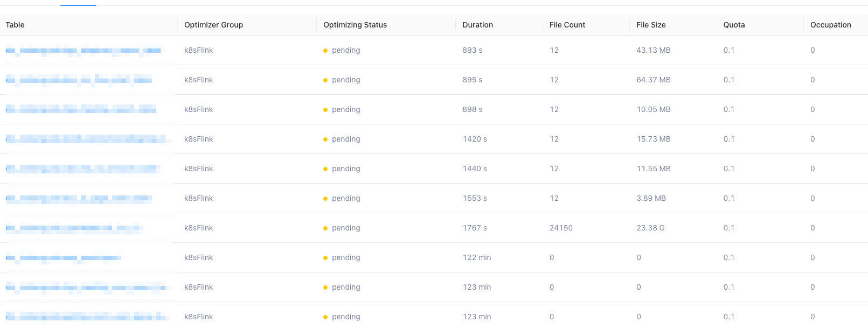Screen dimensions: 868x329
Task: Open the table link in the 895 s row
Action: tap(79, 80)
